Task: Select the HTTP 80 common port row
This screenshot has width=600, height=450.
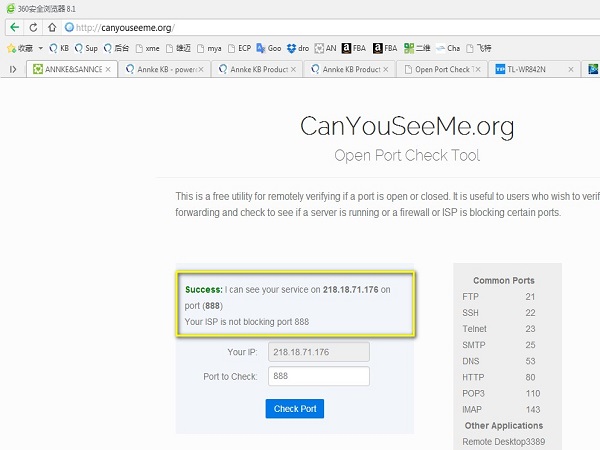Action: coord(499,377)
